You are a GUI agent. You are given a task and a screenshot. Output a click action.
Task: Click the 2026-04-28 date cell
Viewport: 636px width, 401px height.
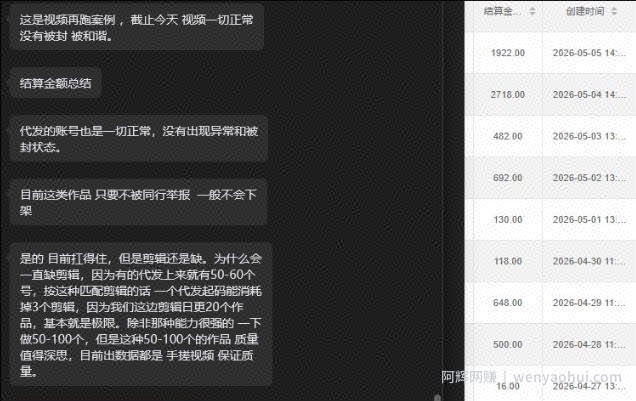click(589, 345)
